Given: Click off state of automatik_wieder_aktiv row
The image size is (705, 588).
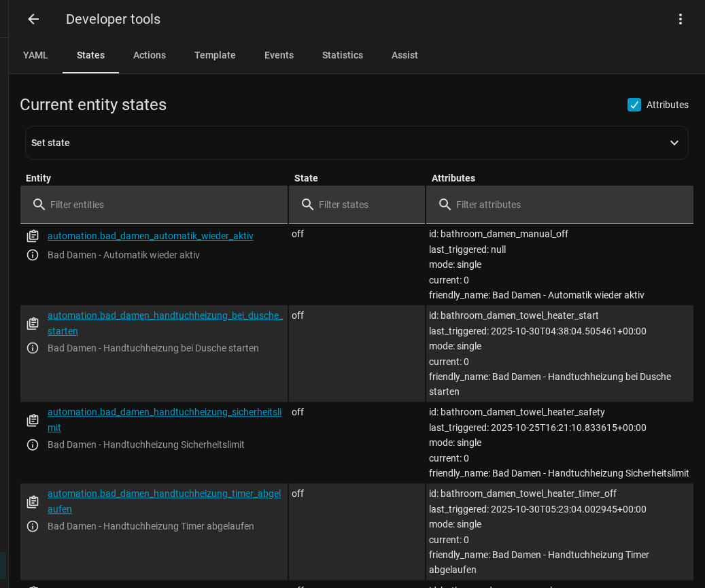Looking at the screenshot, I should click(x=298, y=234).
